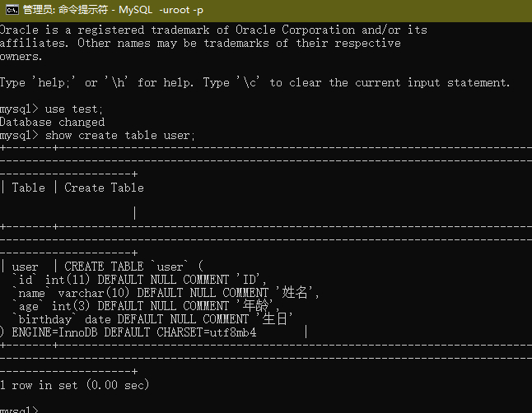Click the 'Database changed' output line

tap(52, 122)
